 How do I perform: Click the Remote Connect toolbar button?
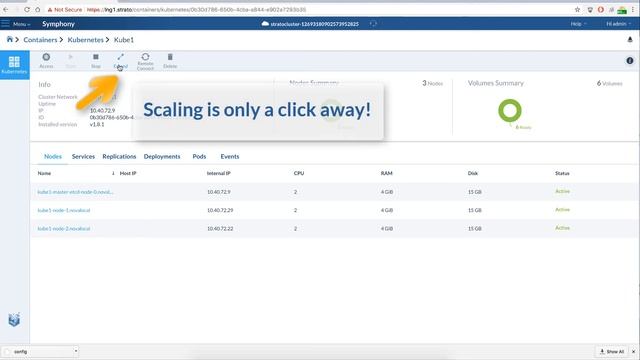click(145, 62)
